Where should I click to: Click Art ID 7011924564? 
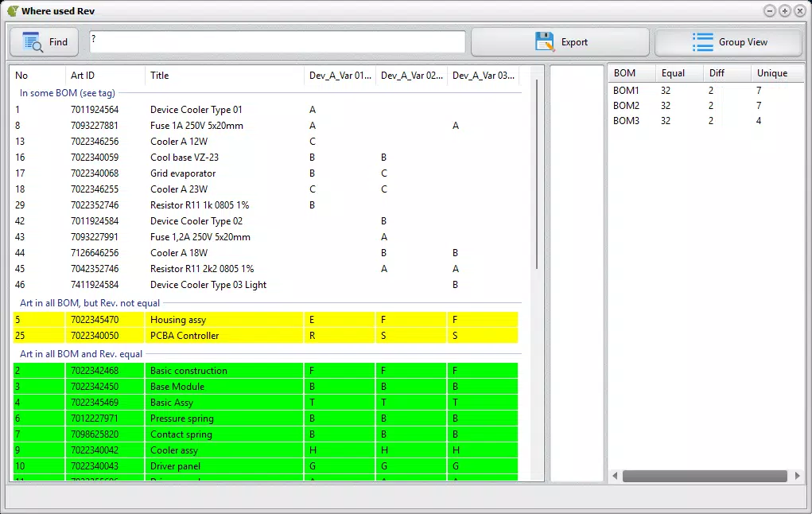(x=95, y=110)
